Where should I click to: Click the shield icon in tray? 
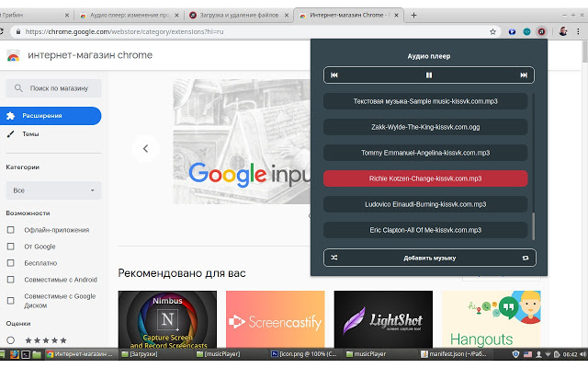(x=515, y=354)
